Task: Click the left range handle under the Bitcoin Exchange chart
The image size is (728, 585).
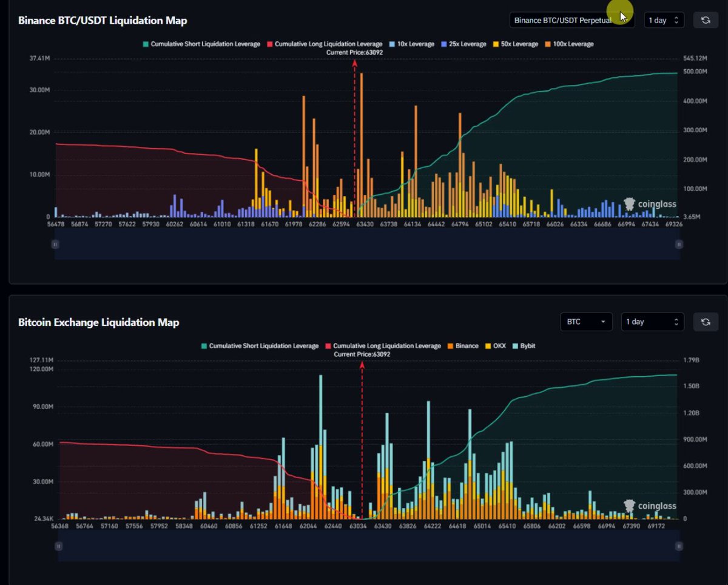Action: [x=59, y=546]
